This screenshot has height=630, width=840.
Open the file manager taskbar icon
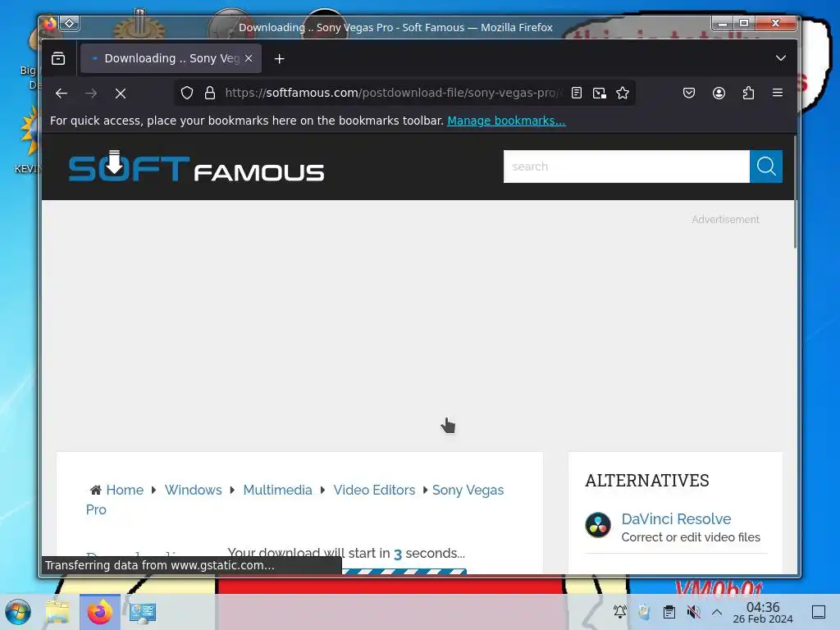[x=57, y=612]
